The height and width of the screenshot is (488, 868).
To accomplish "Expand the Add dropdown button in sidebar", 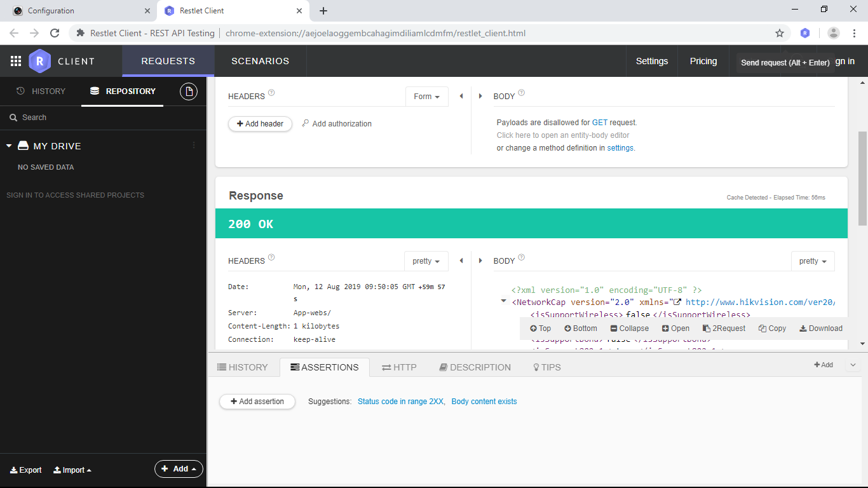I will [179, 469].
